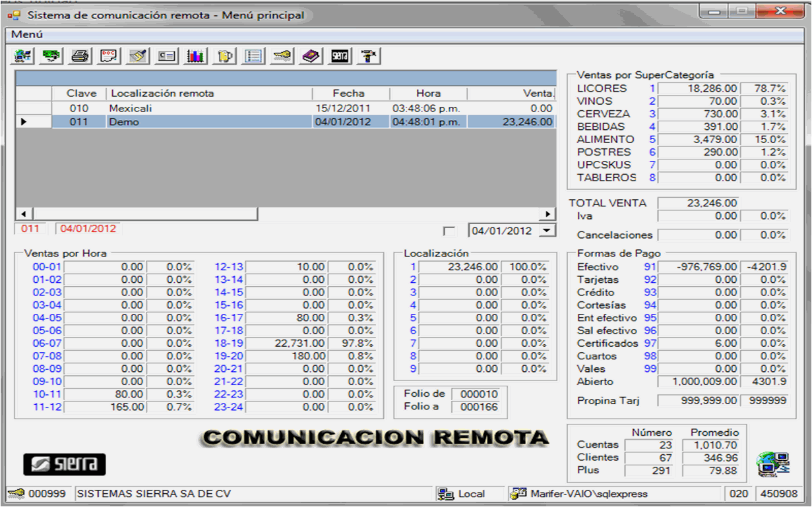
Task: Click the beer mug toolbar icon
Action: point(225,56)
